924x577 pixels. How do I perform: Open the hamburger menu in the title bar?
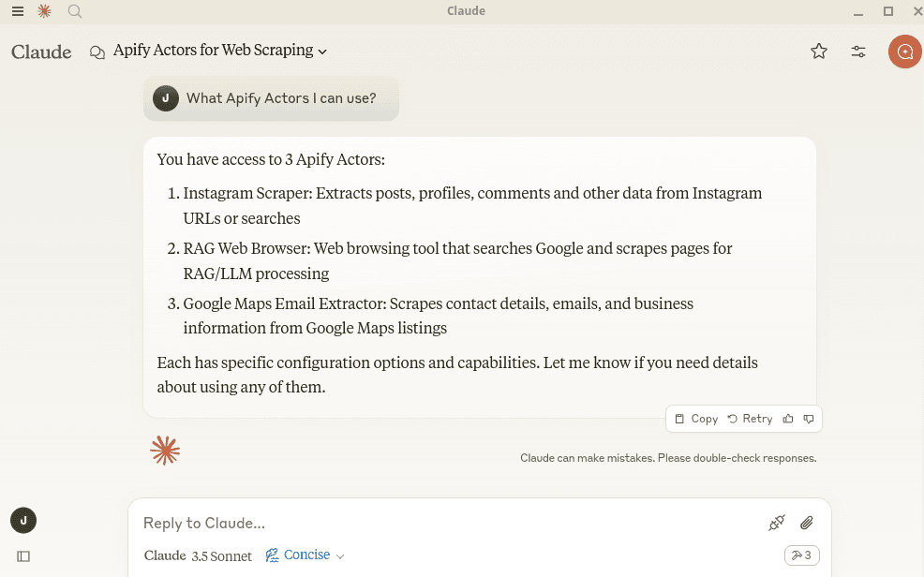pos(18,11)
